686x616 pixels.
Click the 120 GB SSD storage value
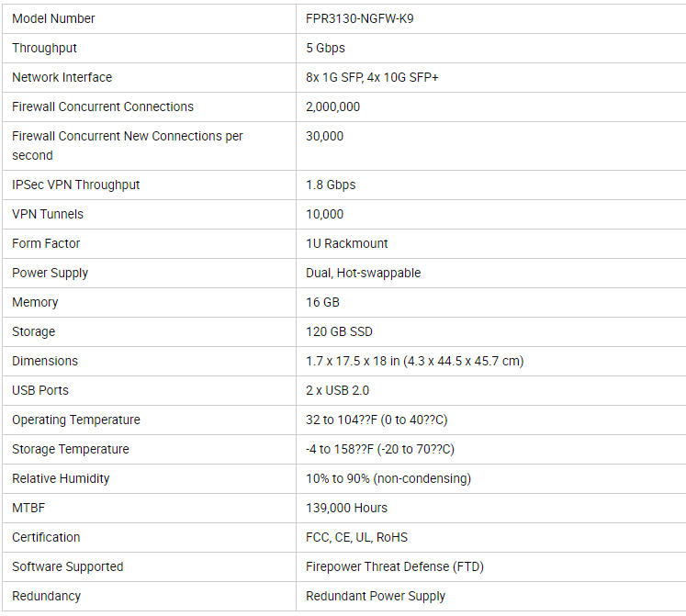pyautogui.click(x=339, y=331)
